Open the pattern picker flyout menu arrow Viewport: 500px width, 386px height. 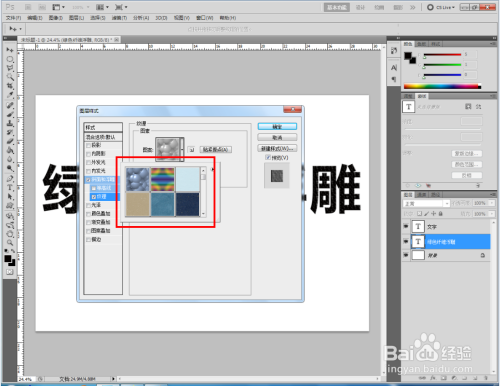[212, 169]
